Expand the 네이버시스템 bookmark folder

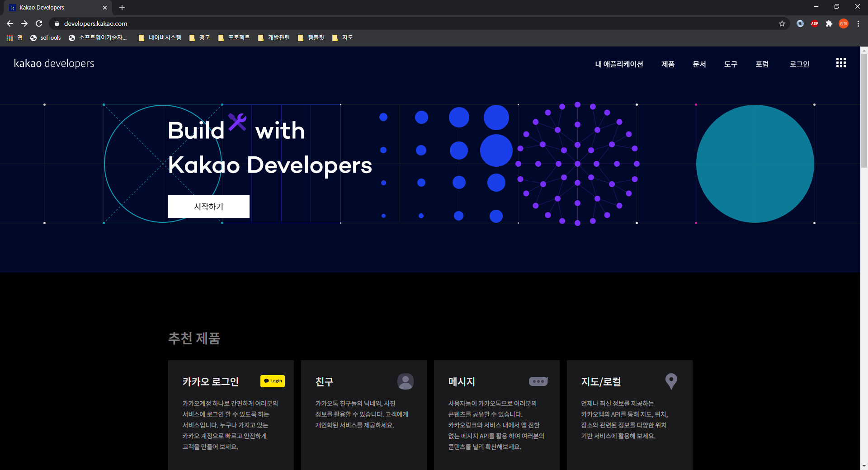160,38
